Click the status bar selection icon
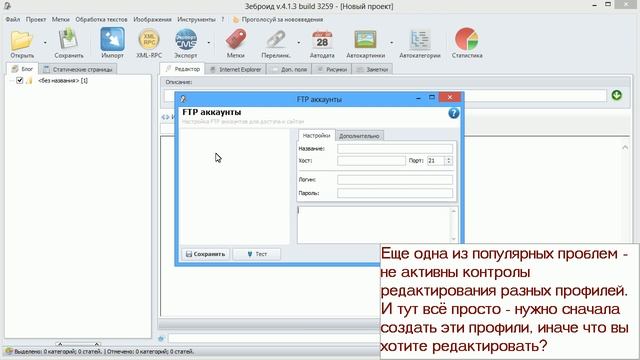Screen dimensions: 640x360 tap(8, 351)
